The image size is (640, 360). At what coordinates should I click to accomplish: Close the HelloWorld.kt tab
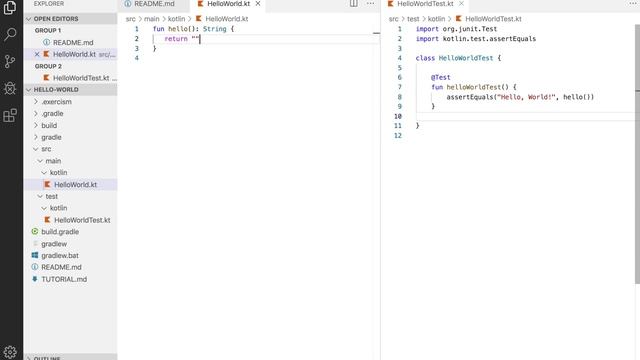[258, 4]
